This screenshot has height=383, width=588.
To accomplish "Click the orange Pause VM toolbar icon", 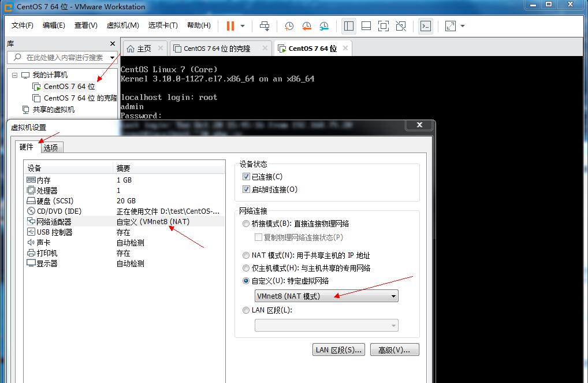I will click(230, 26).
